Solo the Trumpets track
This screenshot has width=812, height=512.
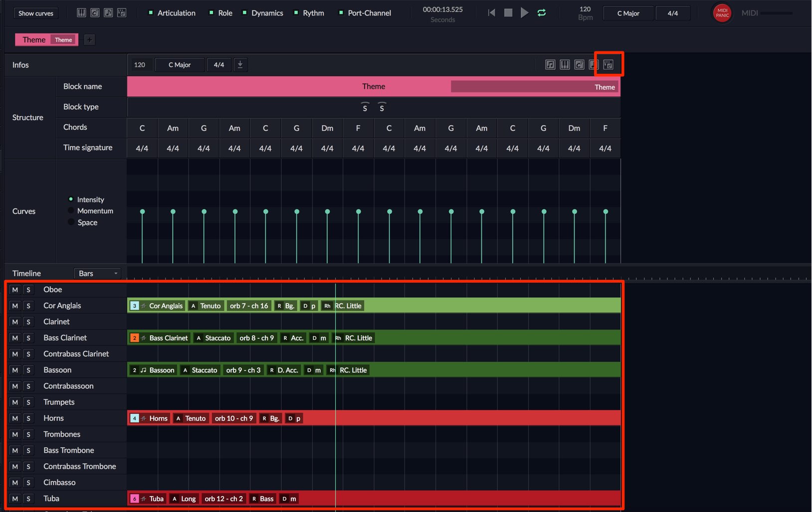point(28,402)
